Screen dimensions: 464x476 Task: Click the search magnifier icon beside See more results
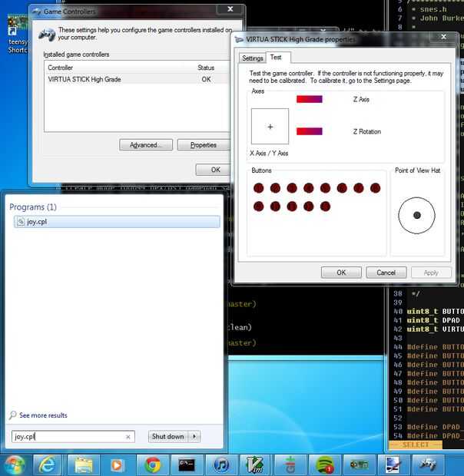click(x=12, y=415)
